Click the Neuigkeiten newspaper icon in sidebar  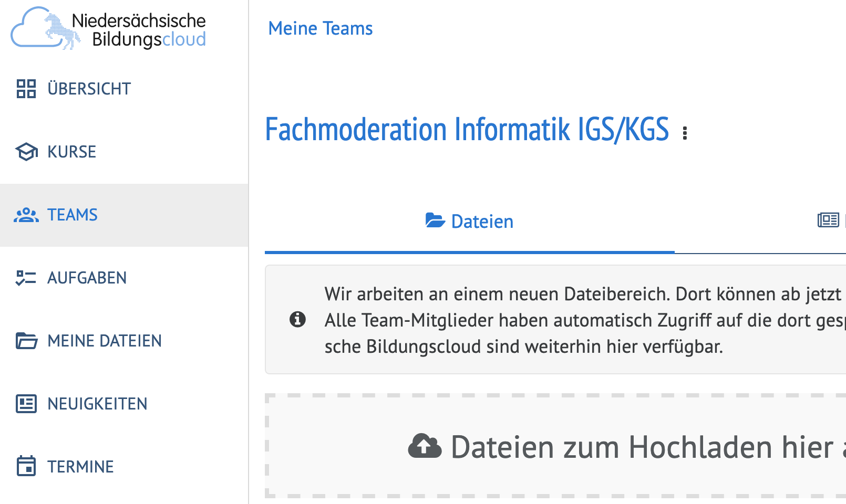click(x=26, y=404)
